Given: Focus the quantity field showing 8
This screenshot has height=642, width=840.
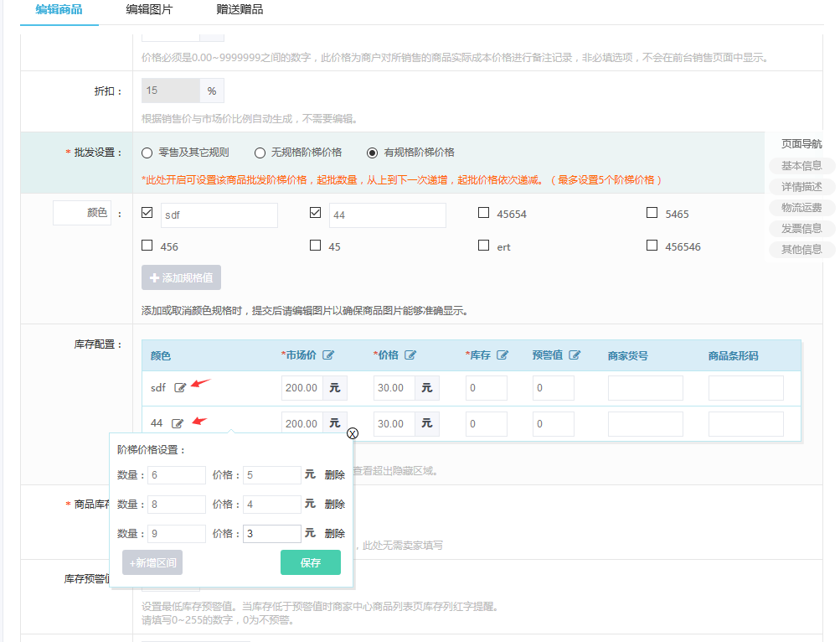Looking at the screenshot, I should click(x=177, y=505).
